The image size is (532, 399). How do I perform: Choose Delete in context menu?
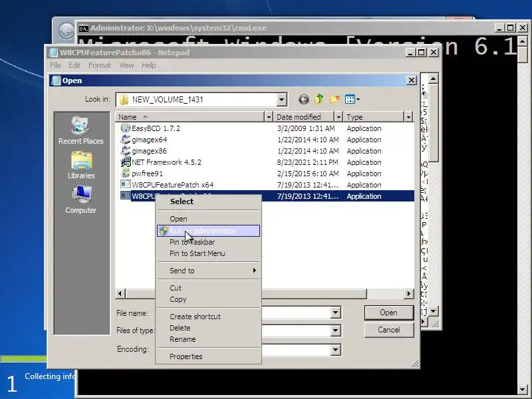pos(208,328)
